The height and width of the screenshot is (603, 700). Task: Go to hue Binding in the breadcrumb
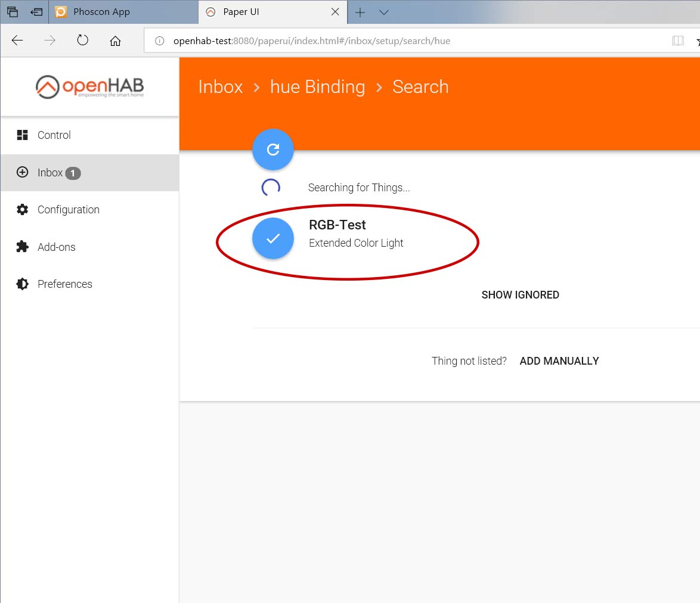click(x=317, y=86)
